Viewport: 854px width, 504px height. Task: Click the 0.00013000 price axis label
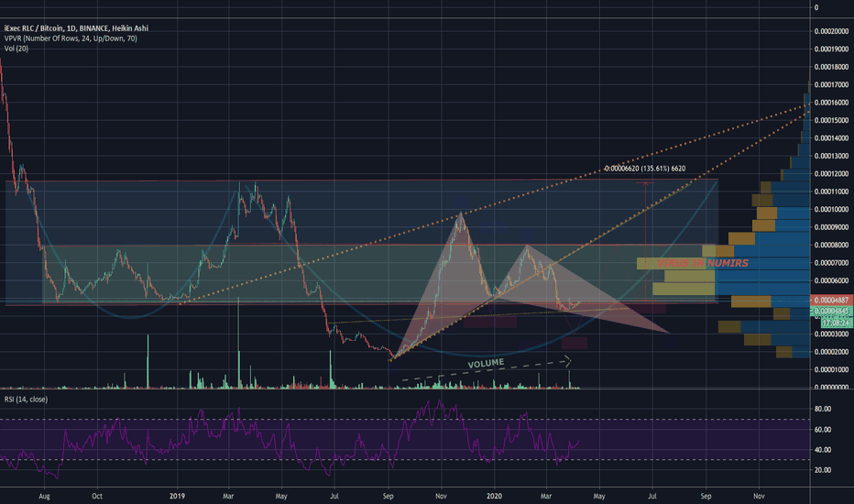tap(831, 156)
